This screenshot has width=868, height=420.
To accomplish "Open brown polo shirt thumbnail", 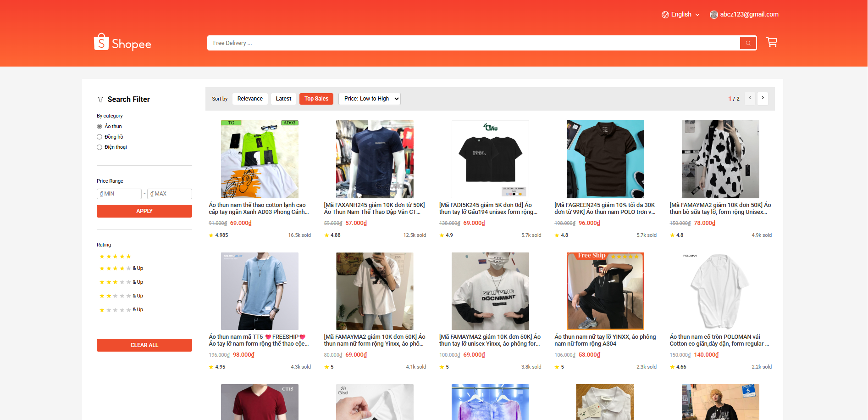I will [x=605, y=159].
